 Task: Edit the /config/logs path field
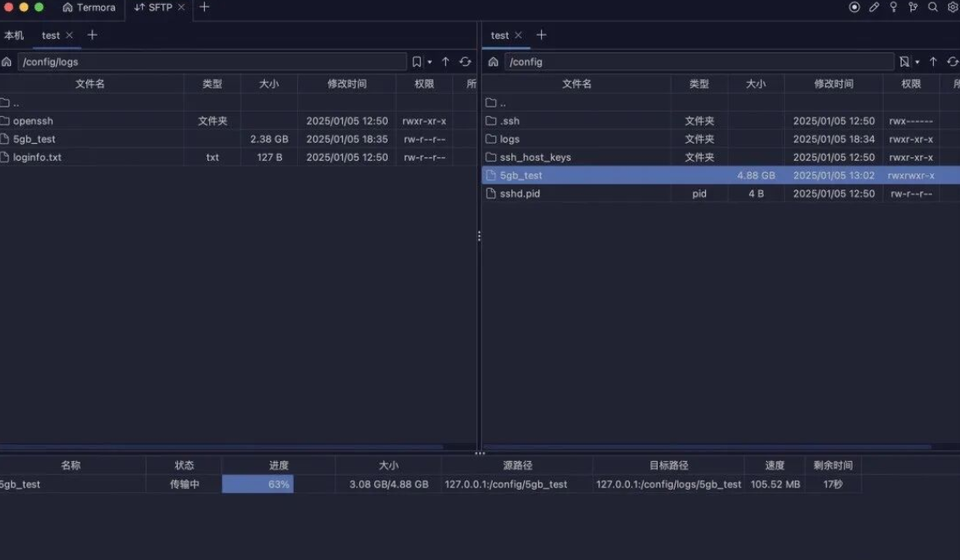[212, 62]
